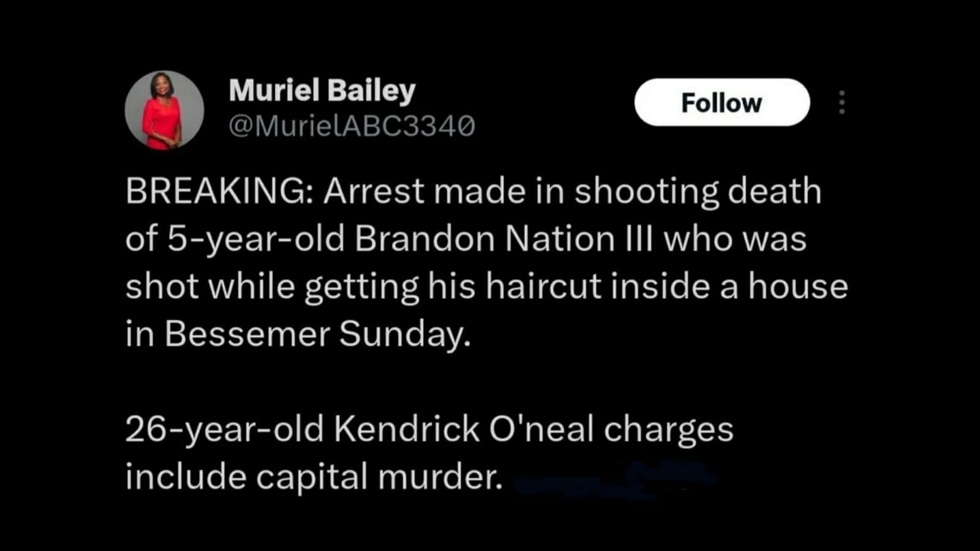
Task: Click the 26-year-old text
Action: pyautogui.click(x=224, y=429)
